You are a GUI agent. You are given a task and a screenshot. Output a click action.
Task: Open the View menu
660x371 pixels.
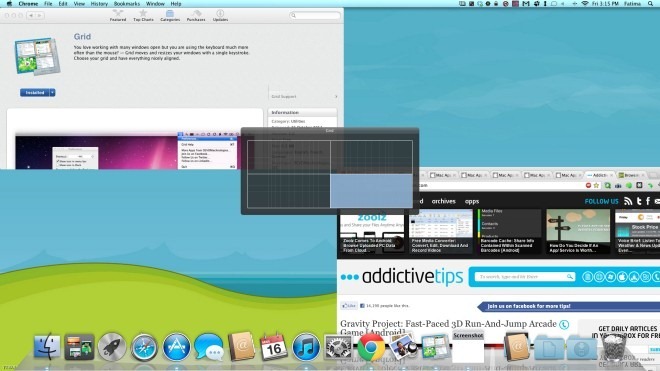point(79,4)
